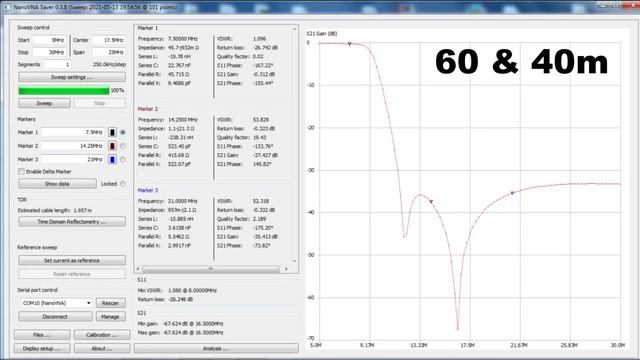Click Marker 3 triangle on S21 chart

tap(512, 193)
